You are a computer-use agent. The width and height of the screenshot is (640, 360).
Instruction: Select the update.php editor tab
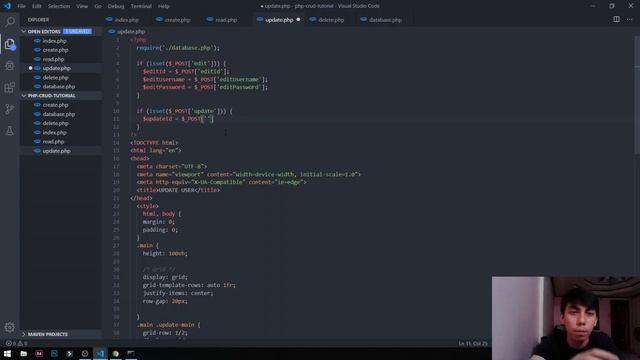pos(279,20)
